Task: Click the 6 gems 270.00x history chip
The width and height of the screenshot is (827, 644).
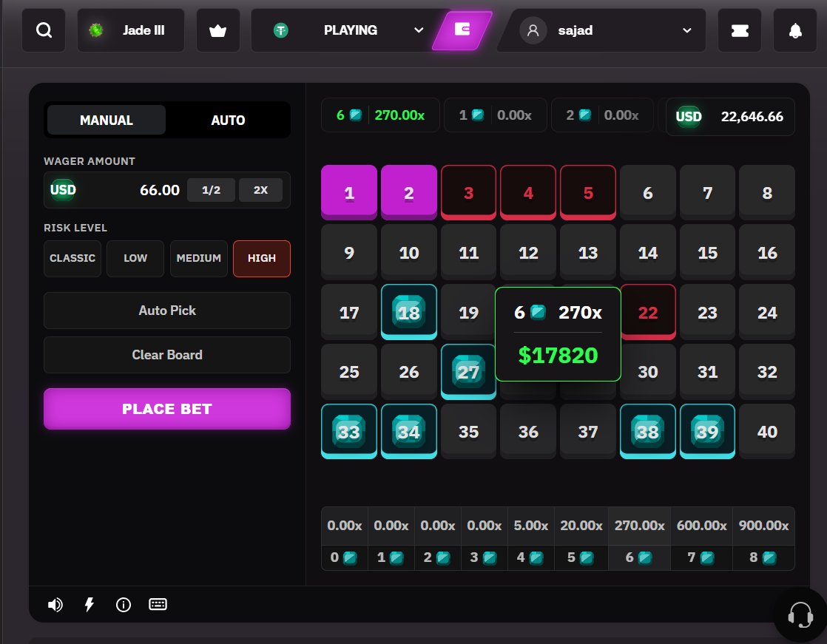Action: (380, 115)
